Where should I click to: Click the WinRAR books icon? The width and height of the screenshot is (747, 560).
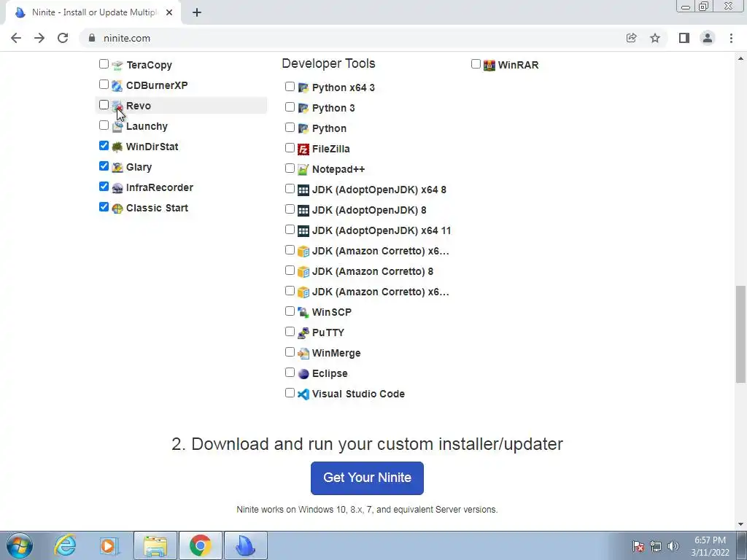(x=489, y=65)
